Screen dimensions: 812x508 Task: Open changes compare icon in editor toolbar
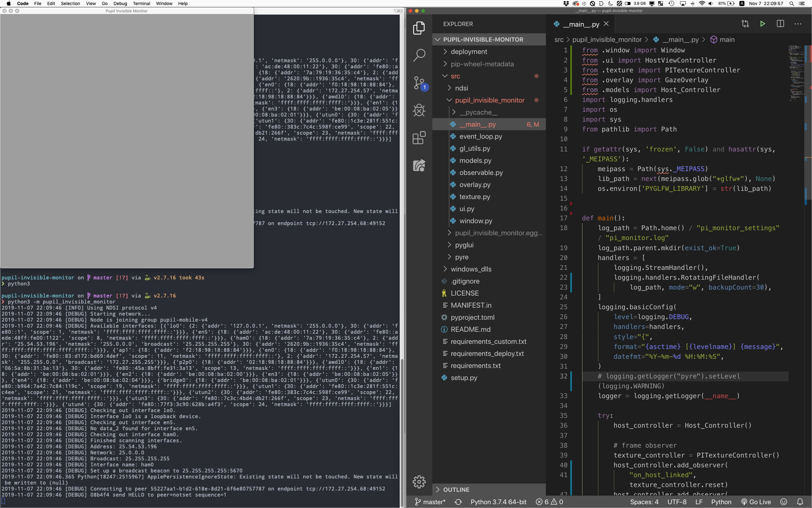pyautogui.click(x=745, y=24)
